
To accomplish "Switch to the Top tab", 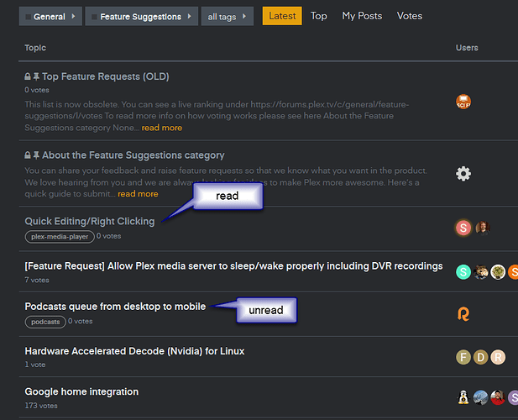I will 318,16.
